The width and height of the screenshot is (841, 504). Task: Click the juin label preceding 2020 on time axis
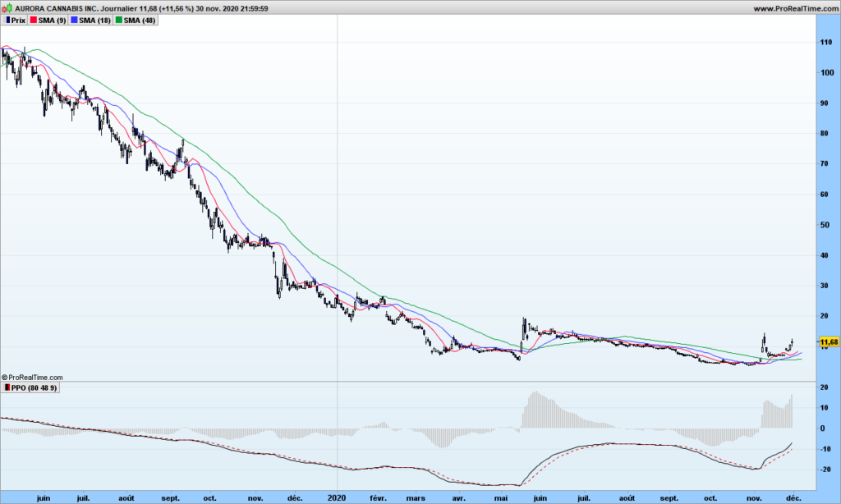click(44, 498)
